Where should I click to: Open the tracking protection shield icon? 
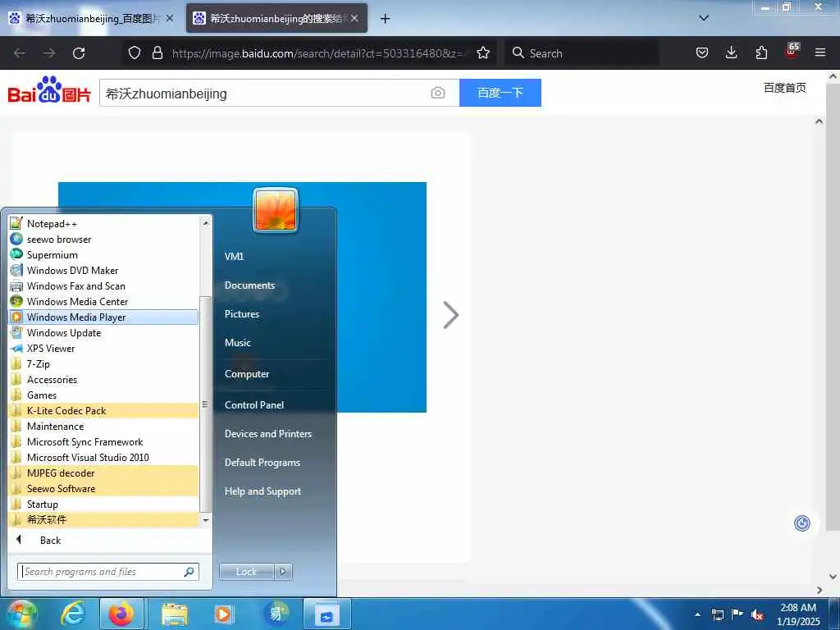[x=135, y=52]
